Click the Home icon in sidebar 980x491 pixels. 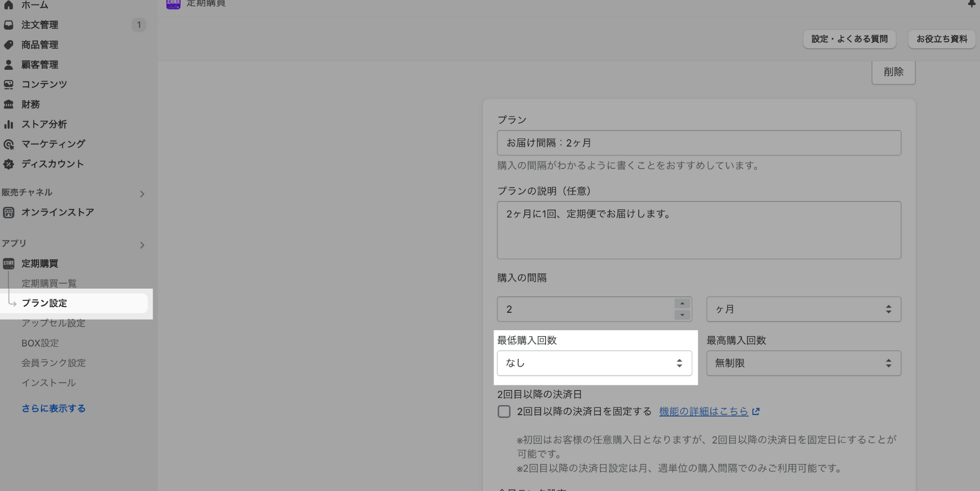9,5
